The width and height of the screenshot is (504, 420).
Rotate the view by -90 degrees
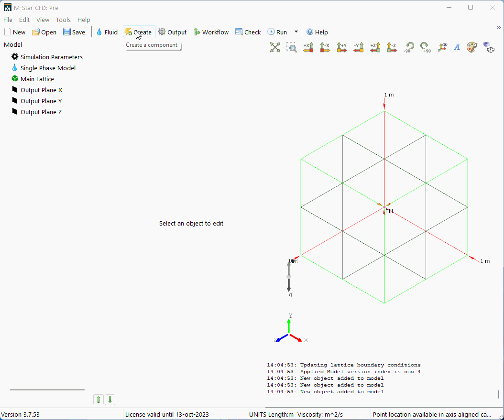tap(408, 47)
